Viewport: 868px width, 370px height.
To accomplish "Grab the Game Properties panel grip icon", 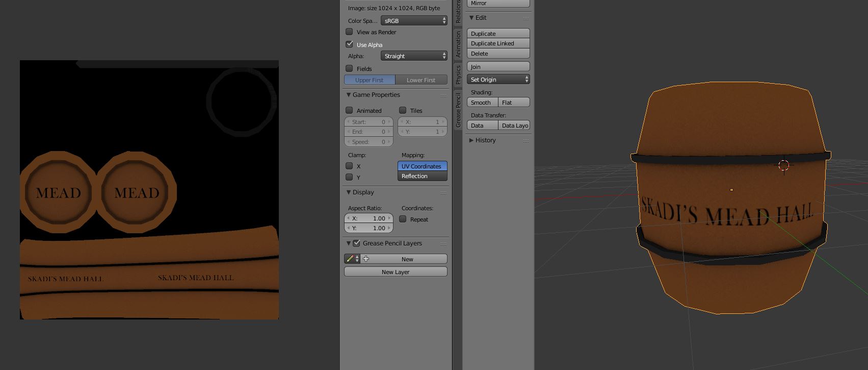I will pyautogui.click(x=443, y=95).
